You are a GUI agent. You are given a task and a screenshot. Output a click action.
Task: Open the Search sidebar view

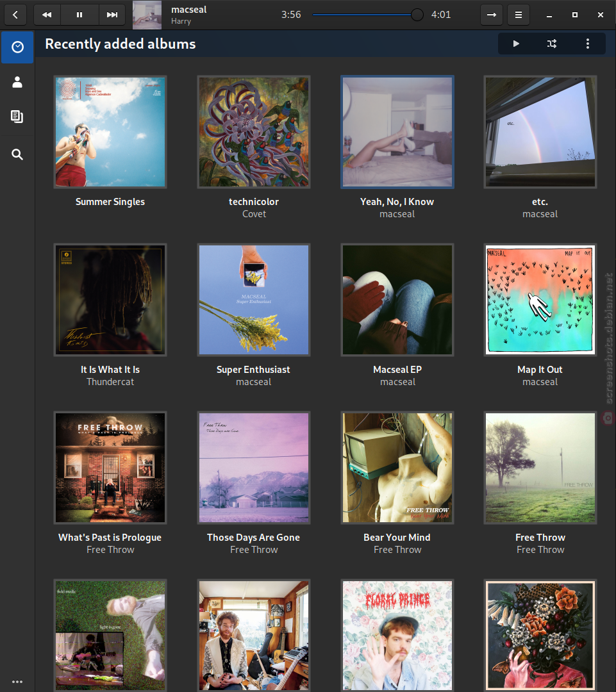(17, 154)
